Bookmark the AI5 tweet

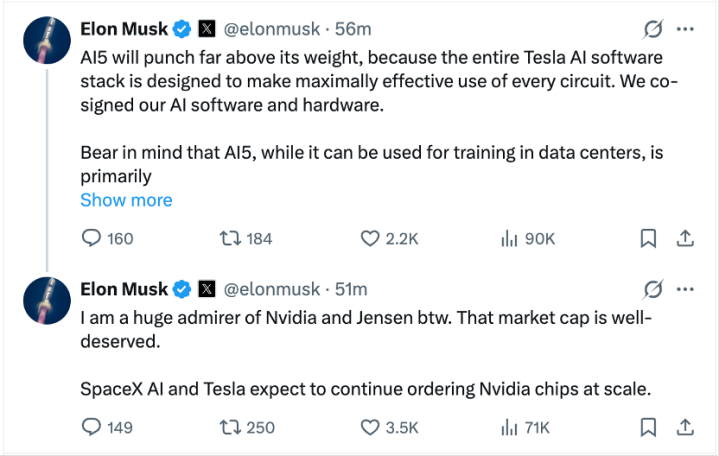tap(648, 238)
